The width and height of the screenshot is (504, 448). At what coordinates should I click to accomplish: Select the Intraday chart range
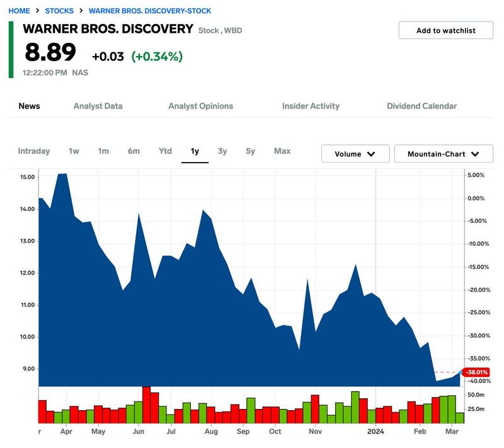point(34,151)
